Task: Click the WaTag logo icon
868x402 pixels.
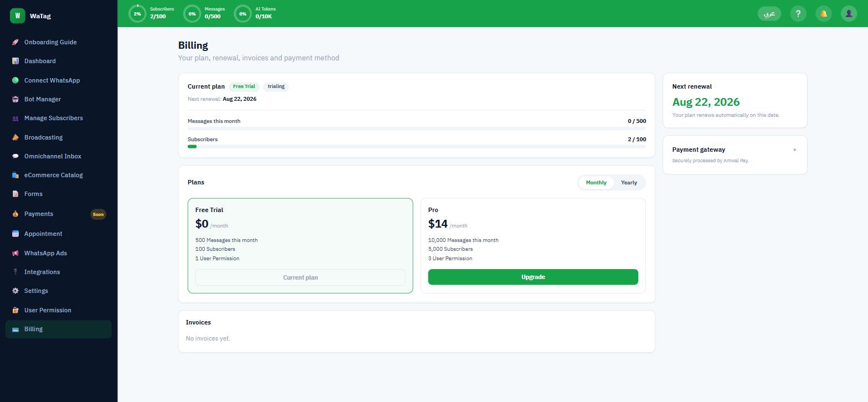Action: pos(17,16)
